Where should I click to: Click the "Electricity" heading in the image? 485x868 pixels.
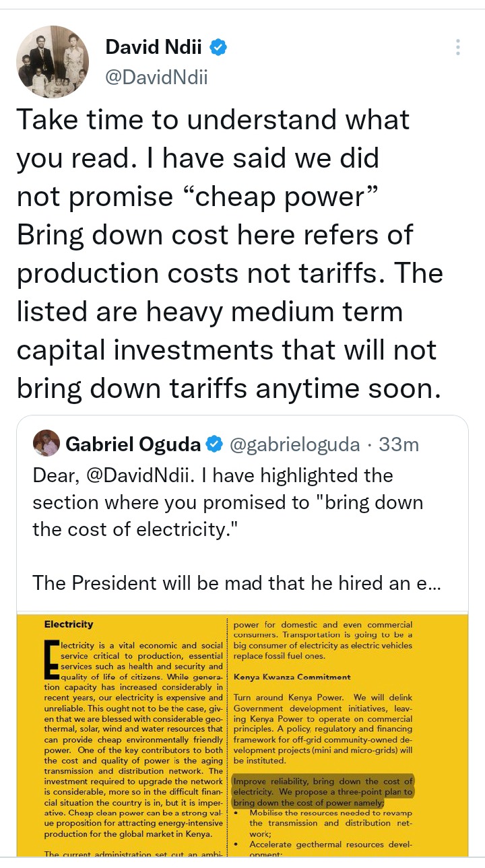click(69, 624)
